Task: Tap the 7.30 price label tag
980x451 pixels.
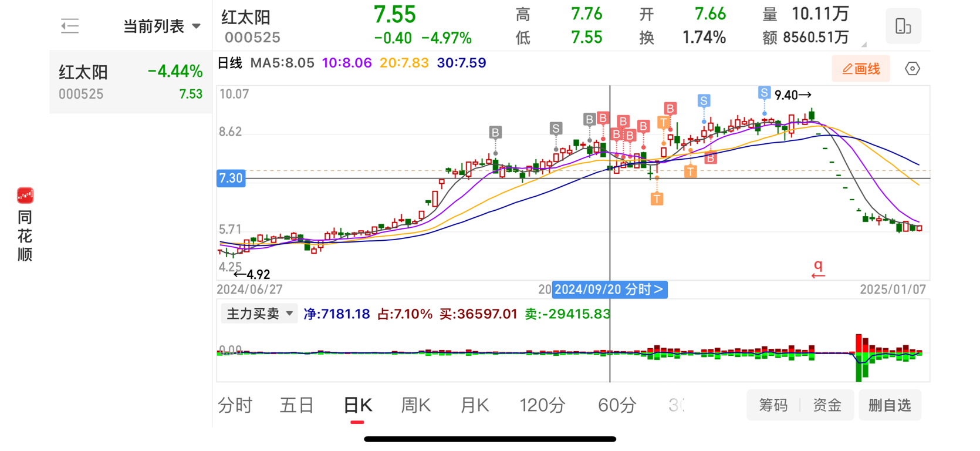Action: coord(231,178)
